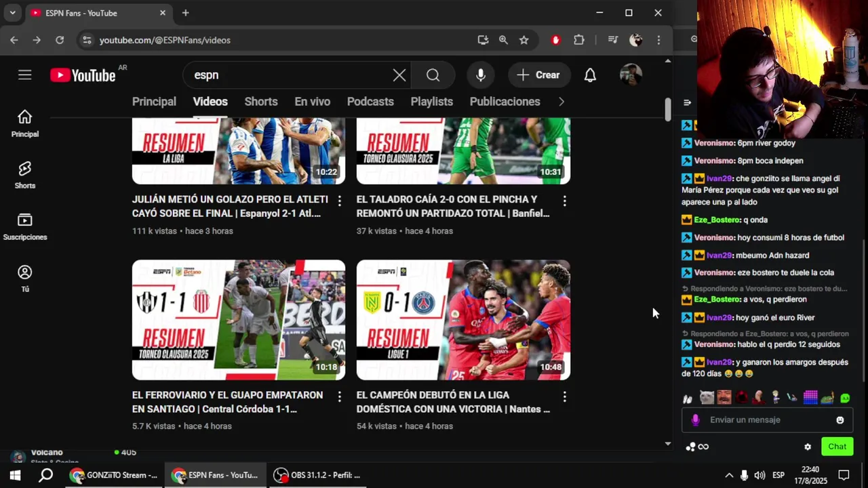This screenshot has height=488, width=868.
Task: Switch to the channel's Shorts tab
Action: [261, 102]
